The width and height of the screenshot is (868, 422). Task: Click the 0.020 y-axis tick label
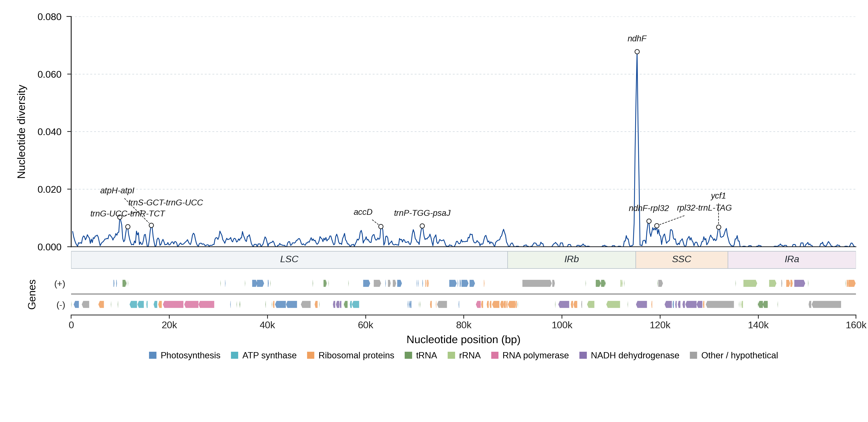coord(50,190)
